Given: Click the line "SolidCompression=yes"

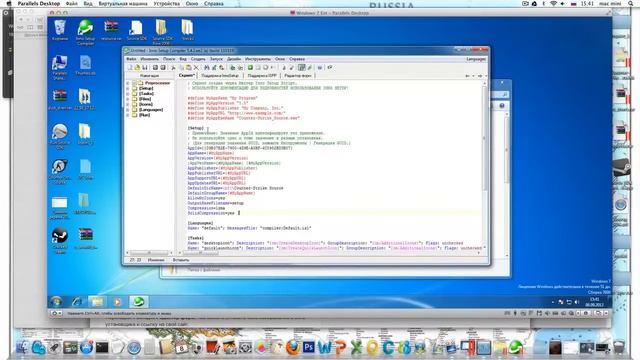Looking at the screenshot, I should [x=211, y=213].
